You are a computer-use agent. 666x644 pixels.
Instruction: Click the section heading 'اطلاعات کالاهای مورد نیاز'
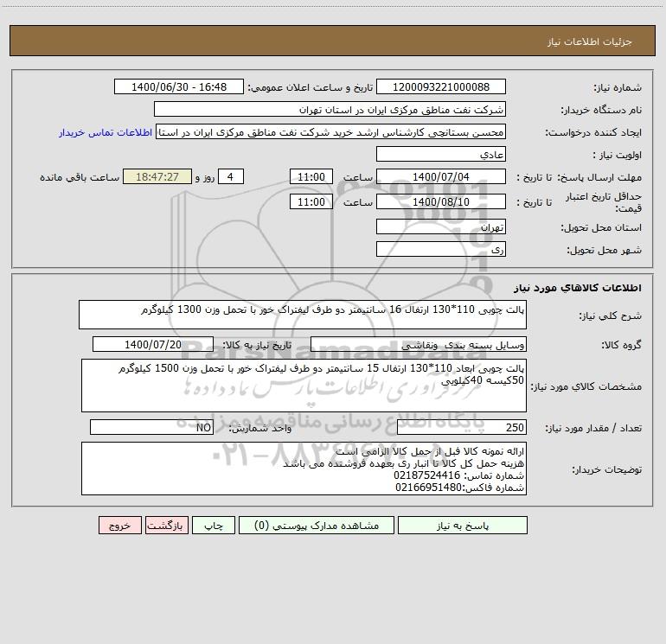(578, 288)
